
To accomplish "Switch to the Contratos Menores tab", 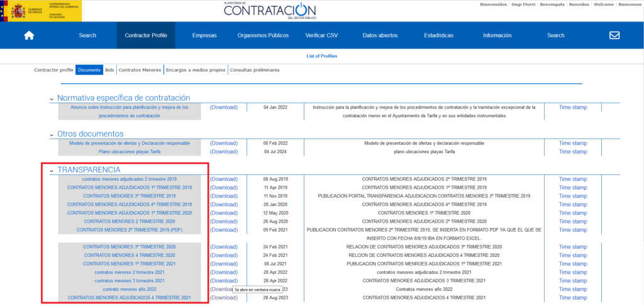I will click(x=140, y=70).
